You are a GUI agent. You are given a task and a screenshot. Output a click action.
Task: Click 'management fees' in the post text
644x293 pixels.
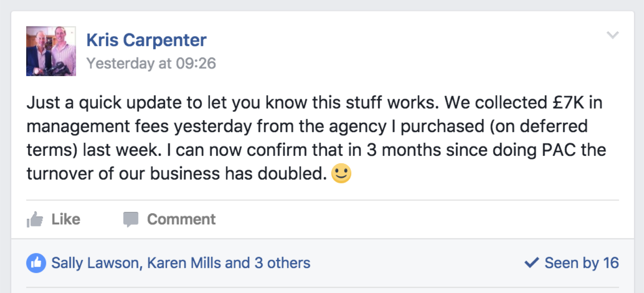97,126
